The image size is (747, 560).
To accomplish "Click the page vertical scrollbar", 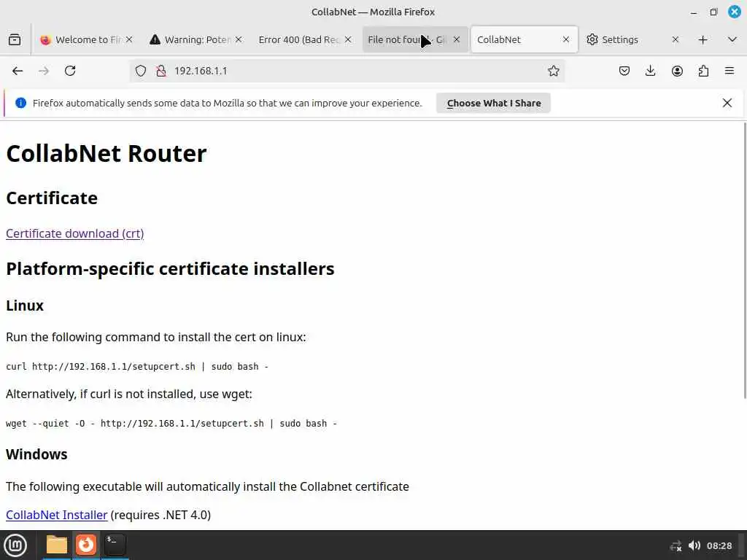I will 745,260.
